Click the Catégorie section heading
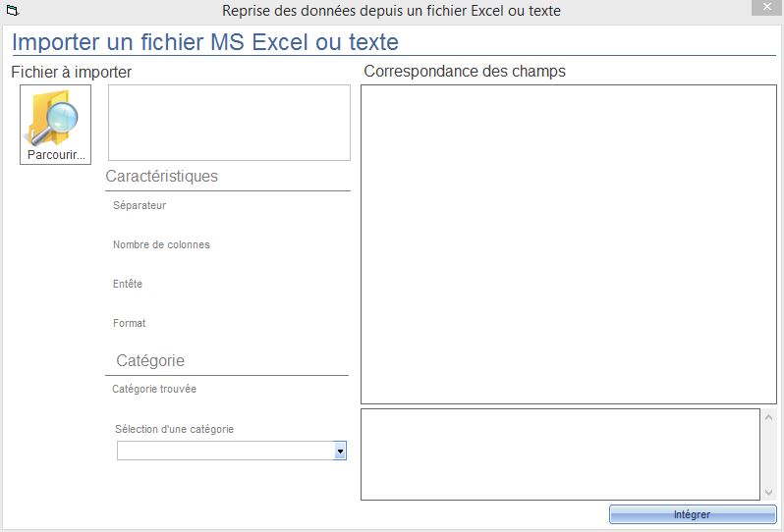This screenshot has width=784, height=532. pos(150,360)
